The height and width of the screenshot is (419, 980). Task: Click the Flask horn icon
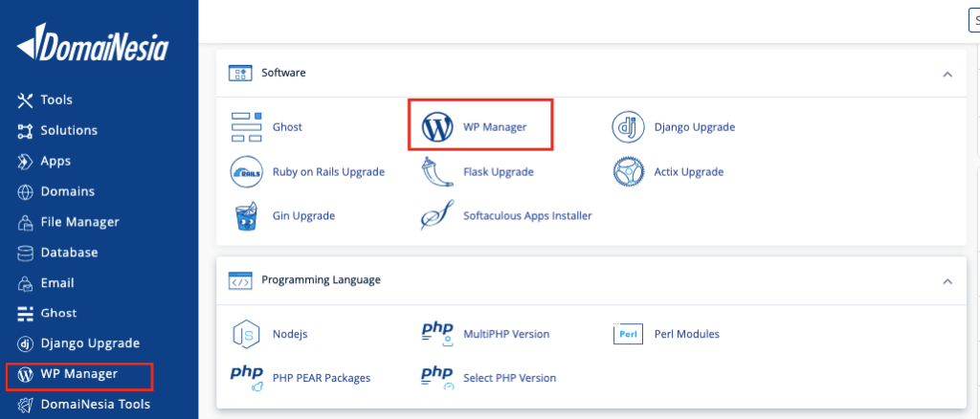[436, 172]
